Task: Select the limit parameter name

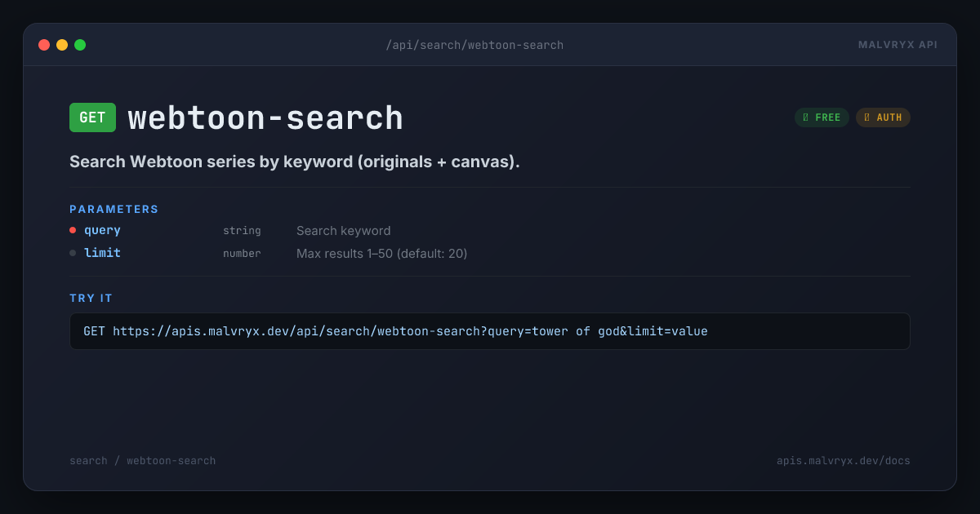Action: pyautogui.click(x=102, y=254)
